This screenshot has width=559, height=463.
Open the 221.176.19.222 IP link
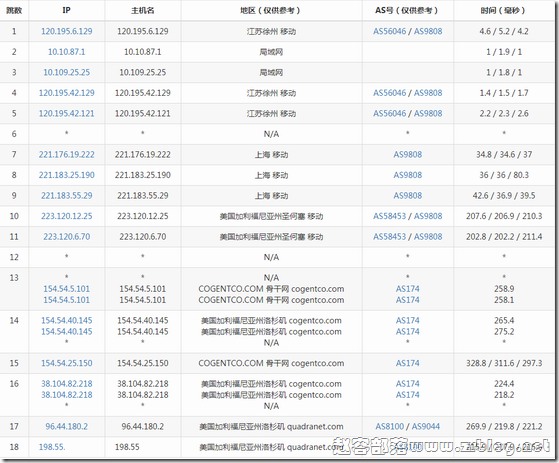coord(67,155)
